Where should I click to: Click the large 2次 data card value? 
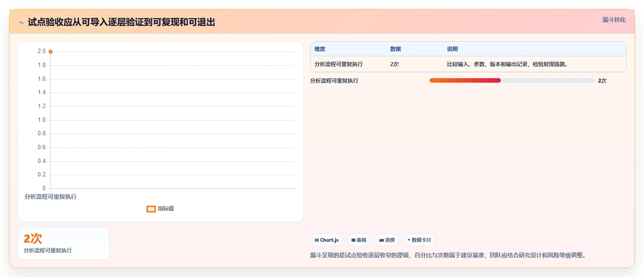click(x=33, y=239)
